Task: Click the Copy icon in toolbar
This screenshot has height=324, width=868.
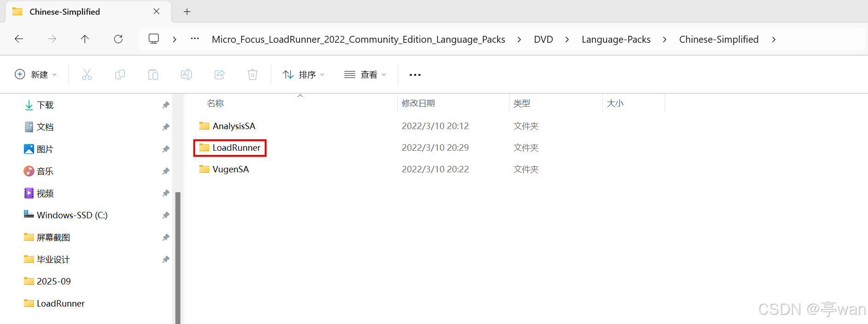Action: [x=120, y=74]
